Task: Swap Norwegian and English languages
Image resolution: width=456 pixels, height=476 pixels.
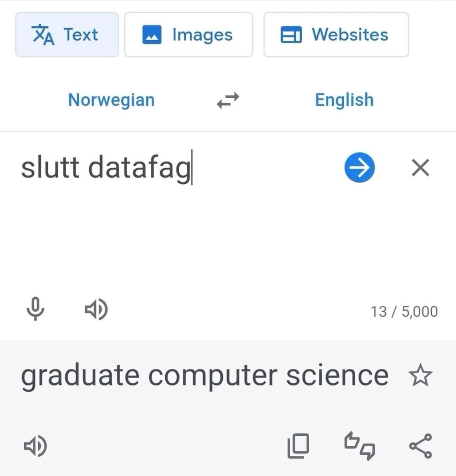Action: 228,100
